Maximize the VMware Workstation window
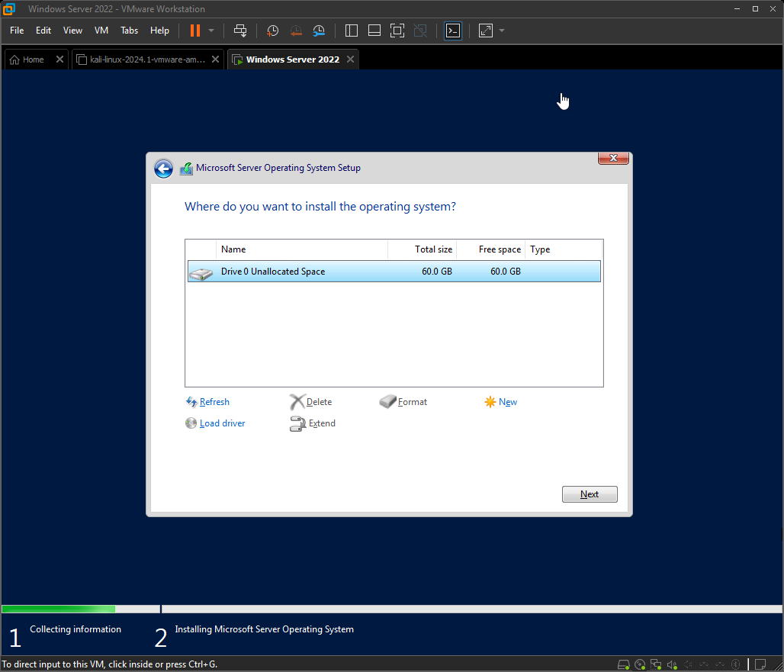This screenshot has height=672, width=784. 755,9
